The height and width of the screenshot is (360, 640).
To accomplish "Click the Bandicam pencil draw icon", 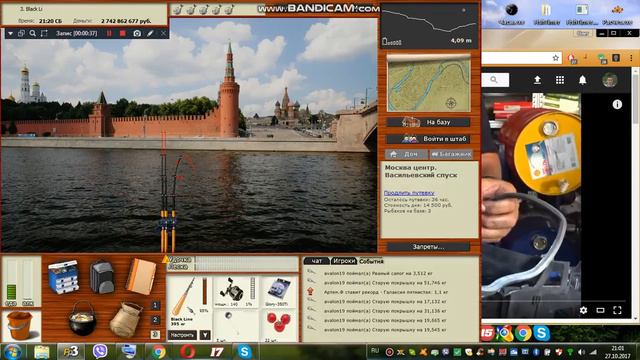I will pyautogui.click(x=150, y=33).
